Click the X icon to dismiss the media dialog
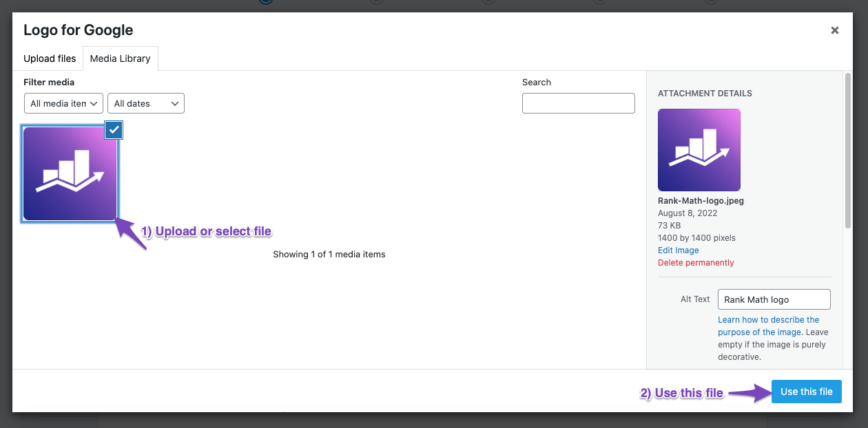The height and width of the screenshot is (428, 868). coord(834,30)
